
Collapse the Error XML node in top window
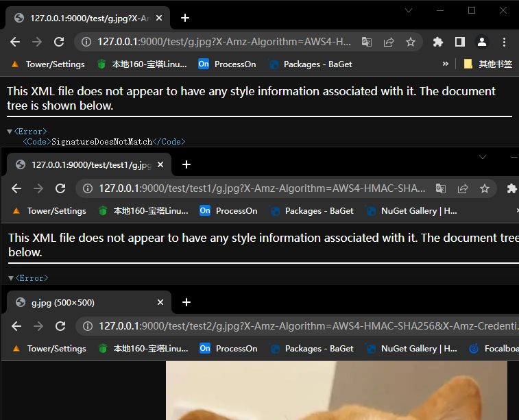pos(10,132)
